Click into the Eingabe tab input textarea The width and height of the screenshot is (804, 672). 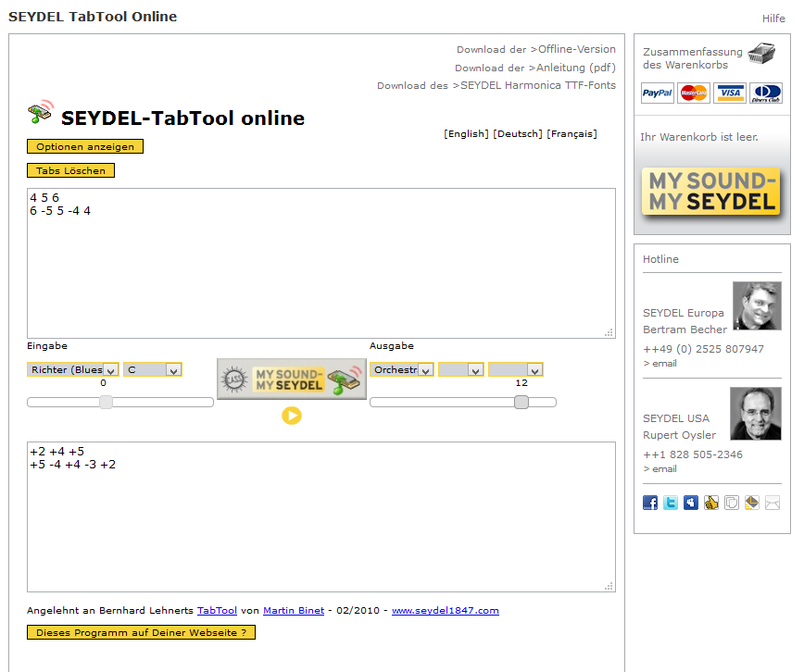coord(321,263)
